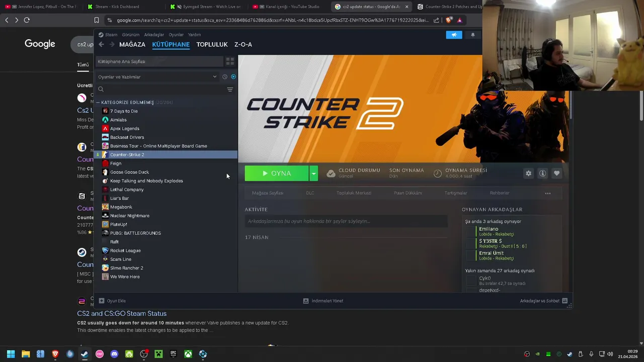This screenshot has width=644, height=362.
Task: Collapse the KATEGORİZE EDİLMEMİŞ category
Action: [x=98, y=103]
